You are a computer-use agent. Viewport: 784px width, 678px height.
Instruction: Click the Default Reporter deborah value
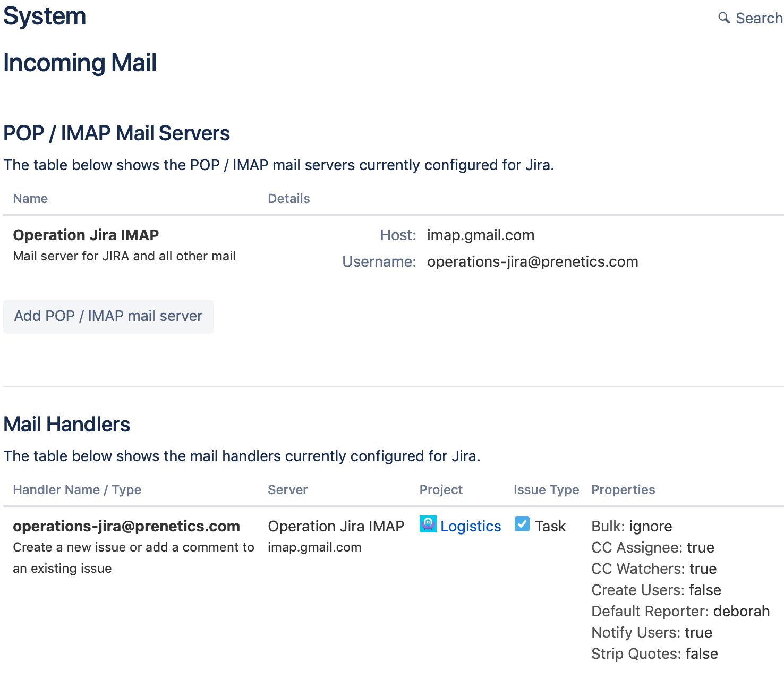point(743,611)
